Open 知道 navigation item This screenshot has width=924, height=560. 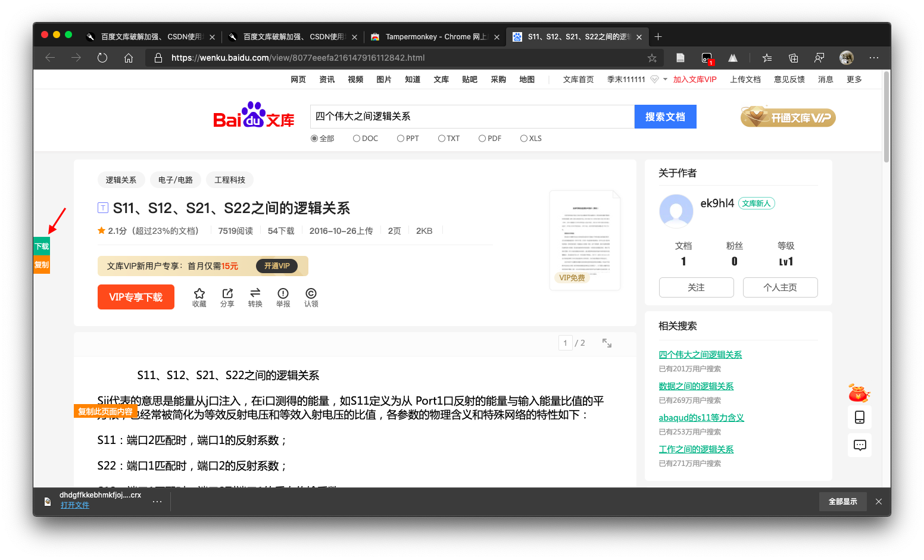tap(413, 79)
